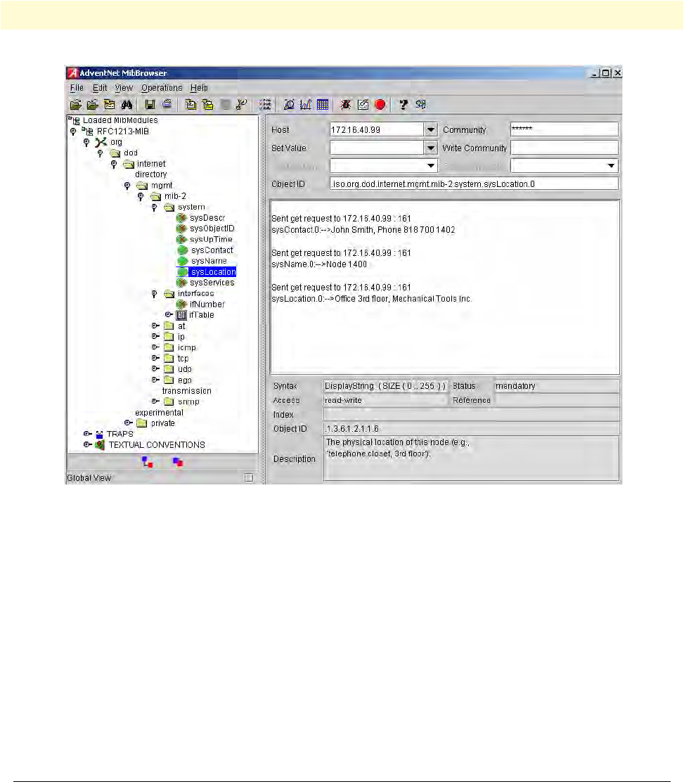
Task: Select the sysServices leaf node
Action: point(212,283)
